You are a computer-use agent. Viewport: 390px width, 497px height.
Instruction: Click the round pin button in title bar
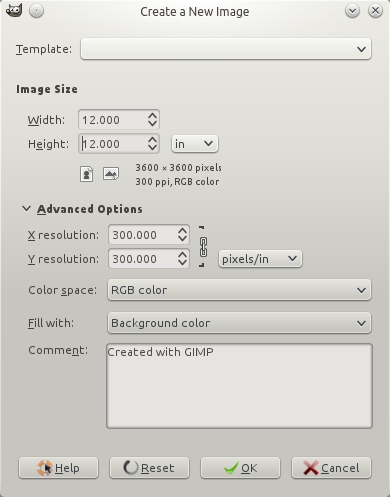(x=36, y=11)
